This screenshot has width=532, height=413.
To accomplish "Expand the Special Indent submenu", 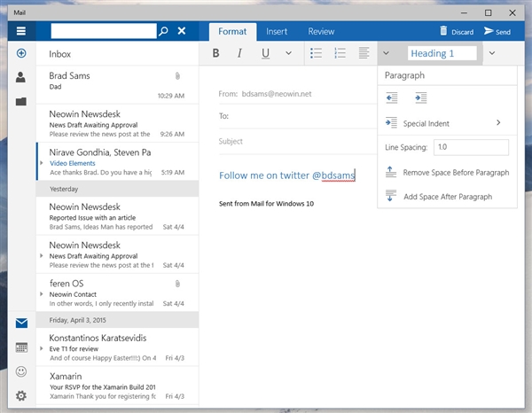I will click(x=498, y=123).
